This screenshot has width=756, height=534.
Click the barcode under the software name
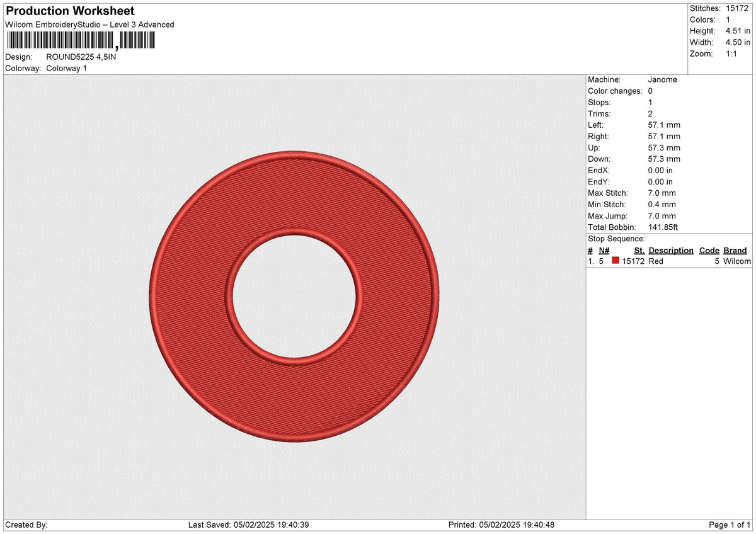[x=80, y=41]
